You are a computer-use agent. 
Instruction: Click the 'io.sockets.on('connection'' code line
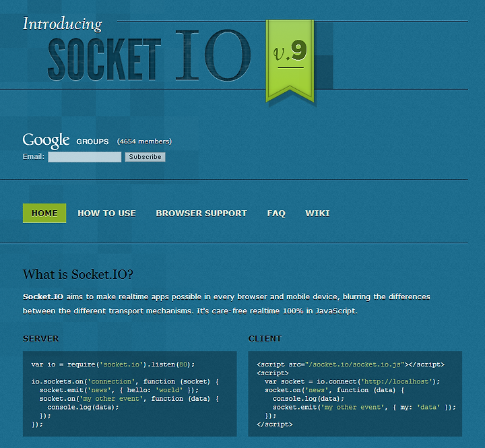coord(125,381)
